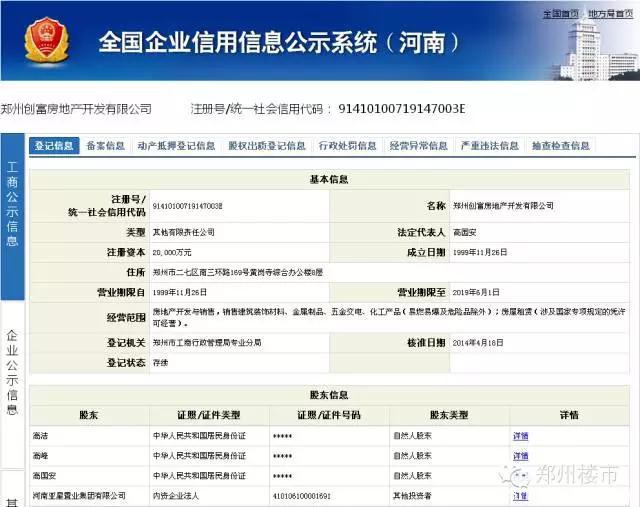Click the 营业期限至 date 2019年6月1日

point(476,292)
